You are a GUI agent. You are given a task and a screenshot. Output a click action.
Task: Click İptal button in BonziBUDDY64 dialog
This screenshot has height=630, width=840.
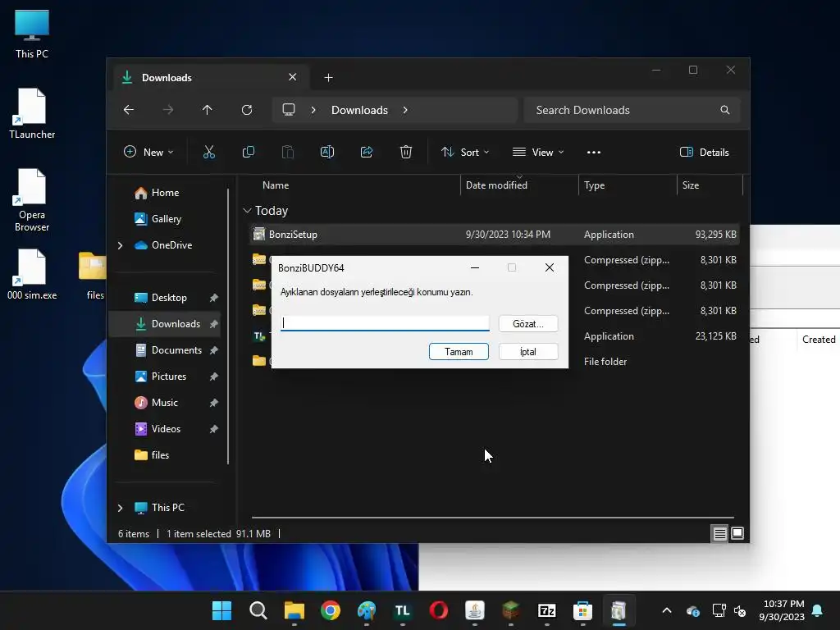point(528,352)
